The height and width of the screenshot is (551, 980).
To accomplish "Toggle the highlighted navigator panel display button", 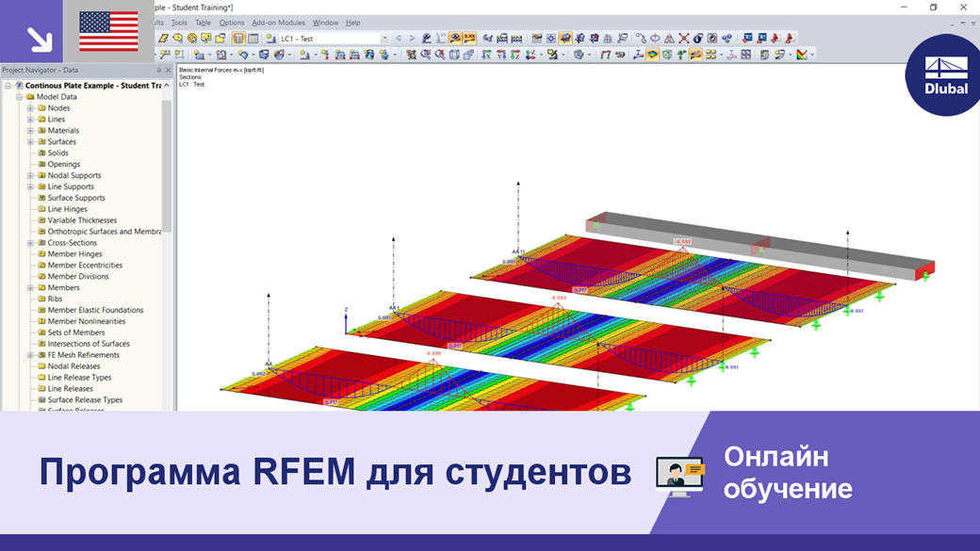I will tap(238, 39).
